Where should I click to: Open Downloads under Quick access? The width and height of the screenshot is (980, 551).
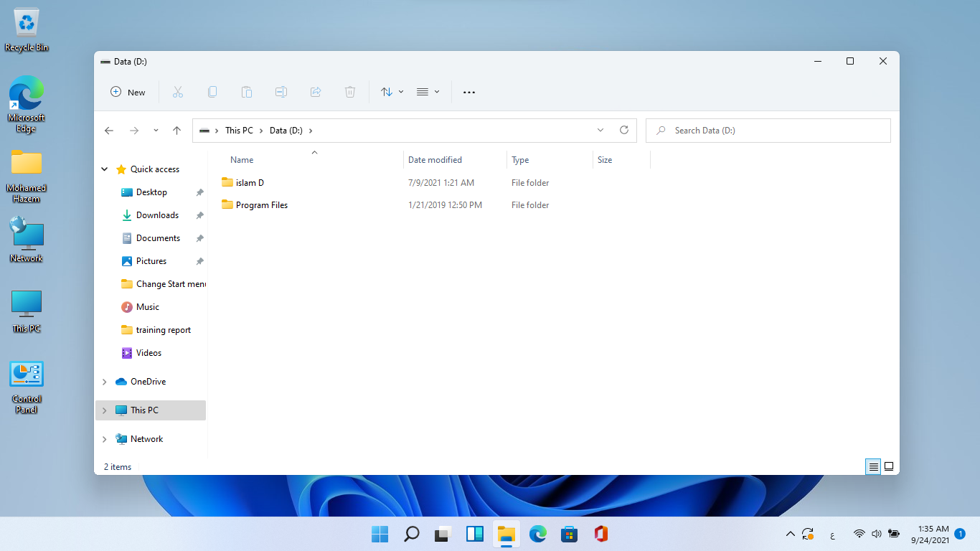pyautogui.click(x=157, y=215)
